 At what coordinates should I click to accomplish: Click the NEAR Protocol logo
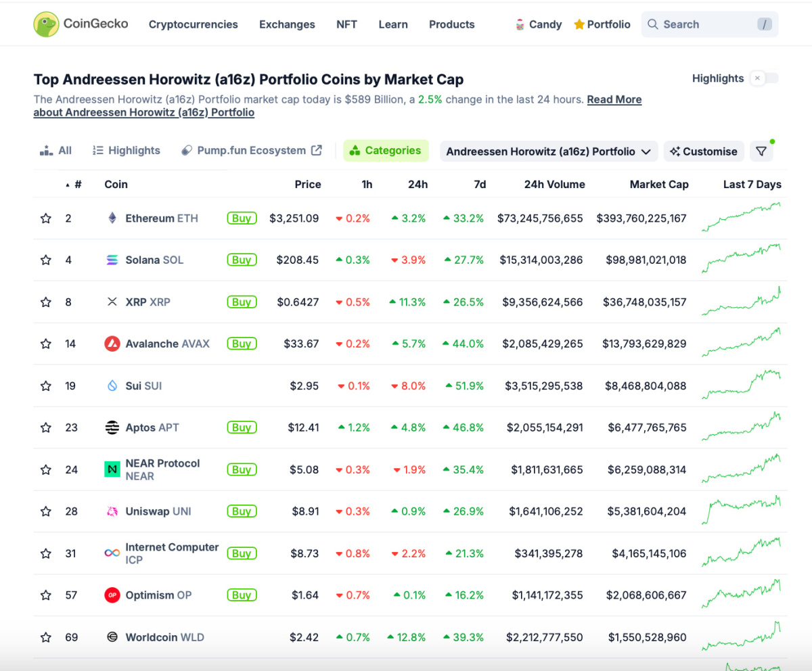click(x=112, y=469)
